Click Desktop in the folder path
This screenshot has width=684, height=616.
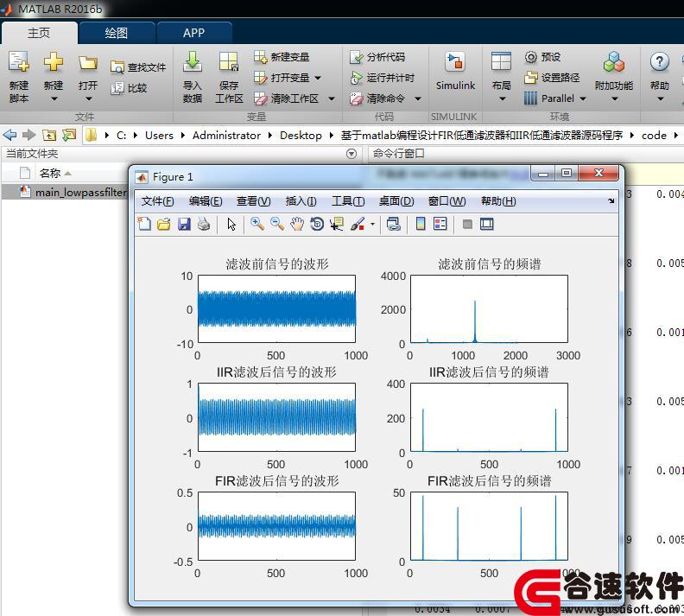(x=301, y=136)
